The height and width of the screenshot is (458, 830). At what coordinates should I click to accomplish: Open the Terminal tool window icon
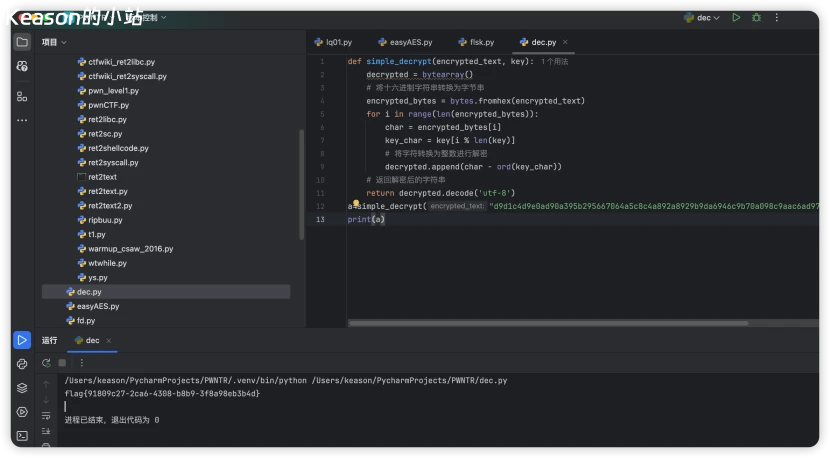(x=22, y=435)
